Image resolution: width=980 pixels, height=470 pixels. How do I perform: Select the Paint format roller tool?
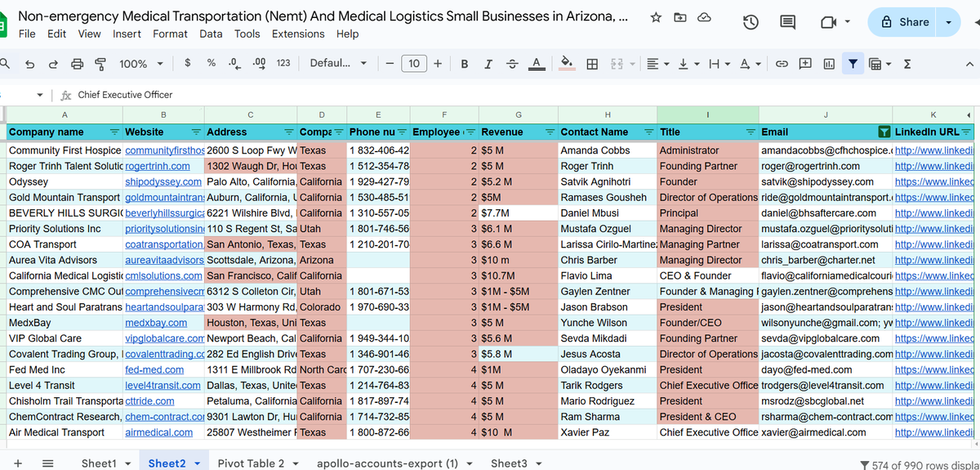100,64
